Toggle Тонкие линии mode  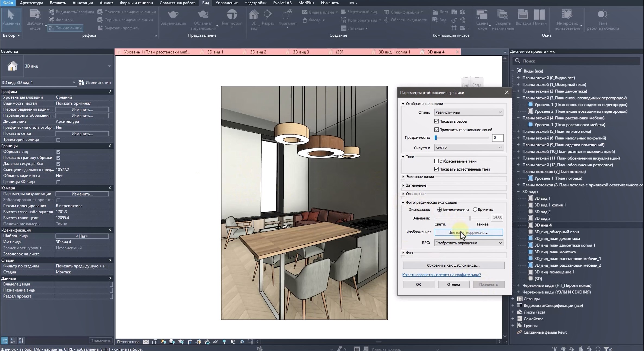(x=65, y=28)
